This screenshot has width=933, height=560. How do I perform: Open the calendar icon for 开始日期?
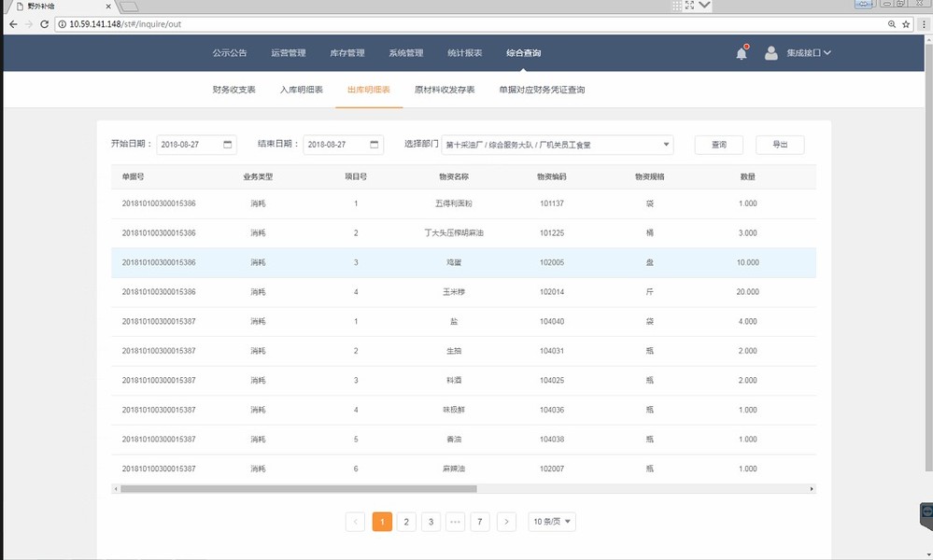[227, 145]
